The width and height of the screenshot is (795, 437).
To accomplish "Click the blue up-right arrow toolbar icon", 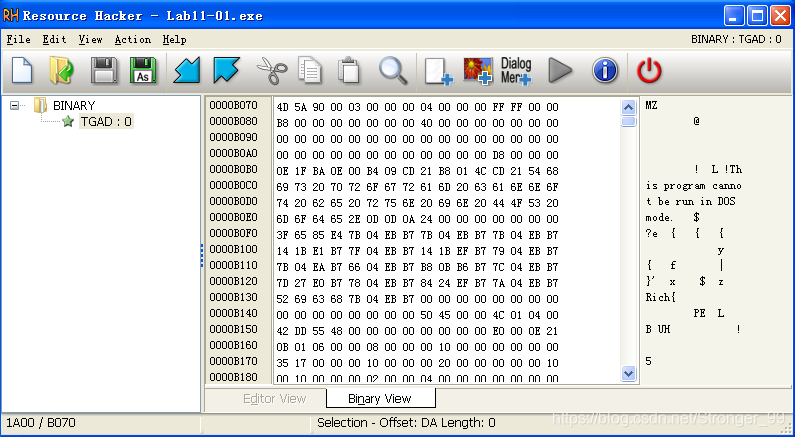I will (x=226, y=70).
